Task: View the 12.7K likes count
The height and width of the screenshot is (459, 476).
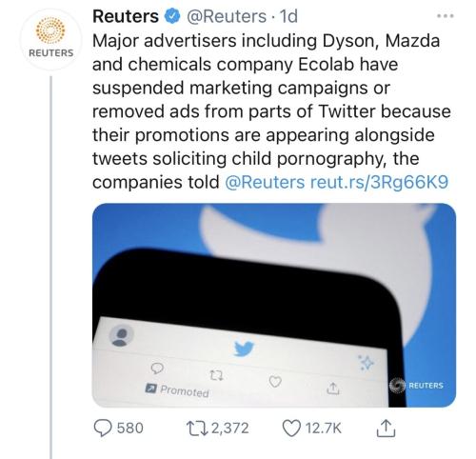Action: (324, 429)
